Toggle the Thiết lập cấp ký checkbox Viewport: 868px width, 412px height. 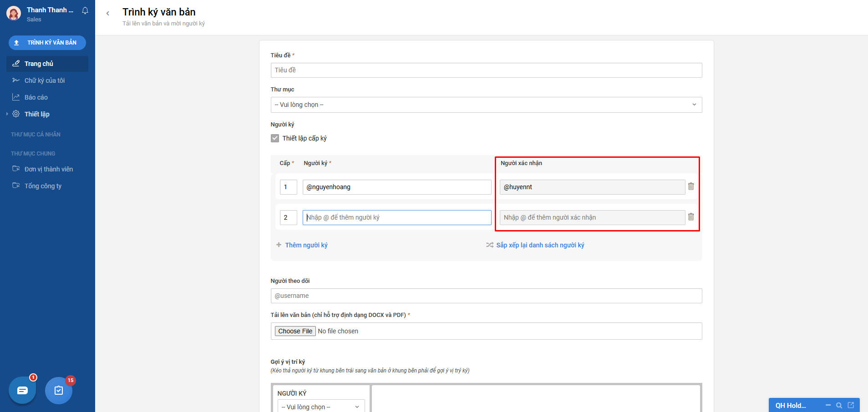click(x=275, y=138)
